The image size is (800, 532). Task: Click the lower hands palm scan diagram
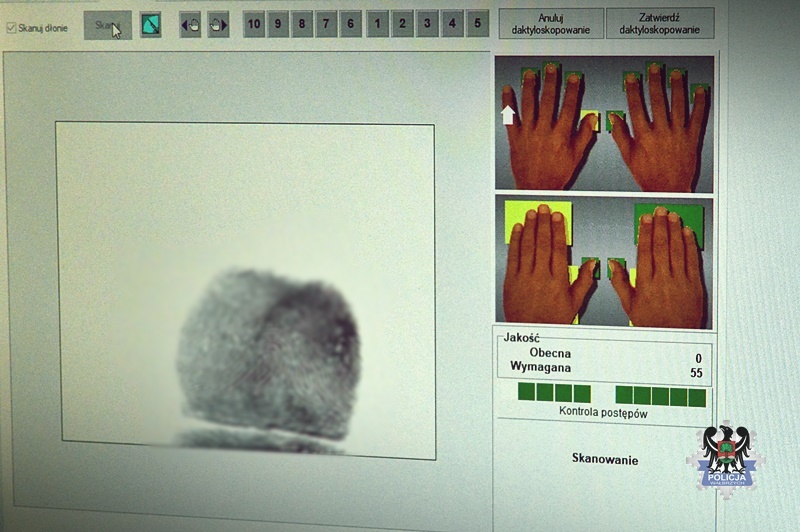(x=604, y=260)
